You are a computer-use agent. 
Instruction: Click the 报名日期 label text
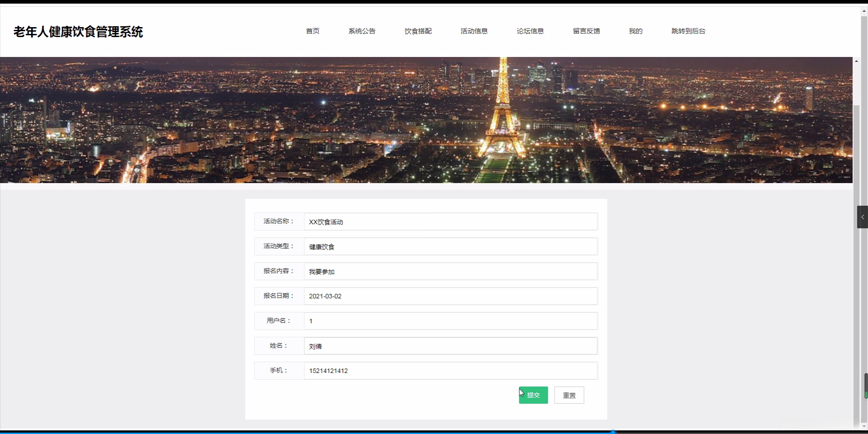coord(279,296)
